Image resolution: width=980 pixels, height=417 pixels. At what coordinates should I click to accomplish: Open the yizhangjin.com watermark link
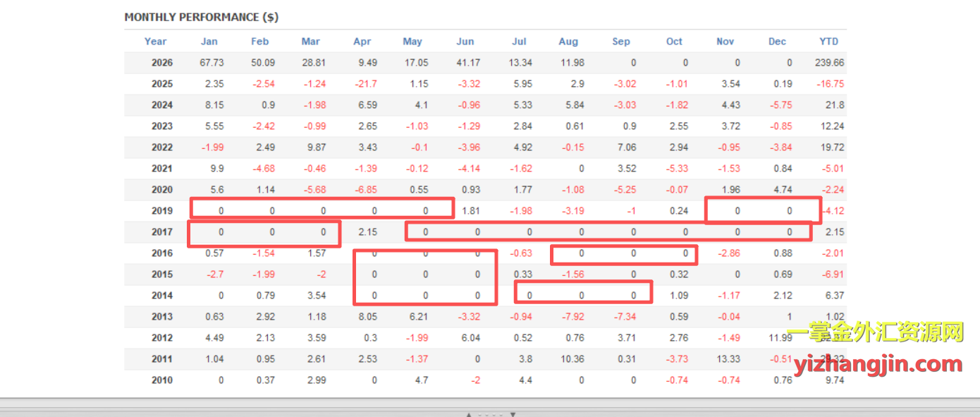pyautogui.click(x=878, y=364)
